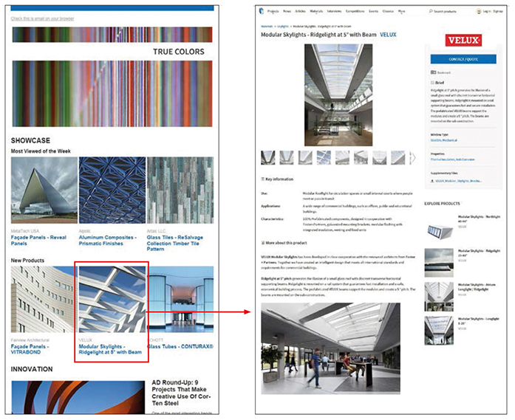515x420 pixels.
Task: Hit the Contact / Quote button
Action: click(x=463, y=59)
